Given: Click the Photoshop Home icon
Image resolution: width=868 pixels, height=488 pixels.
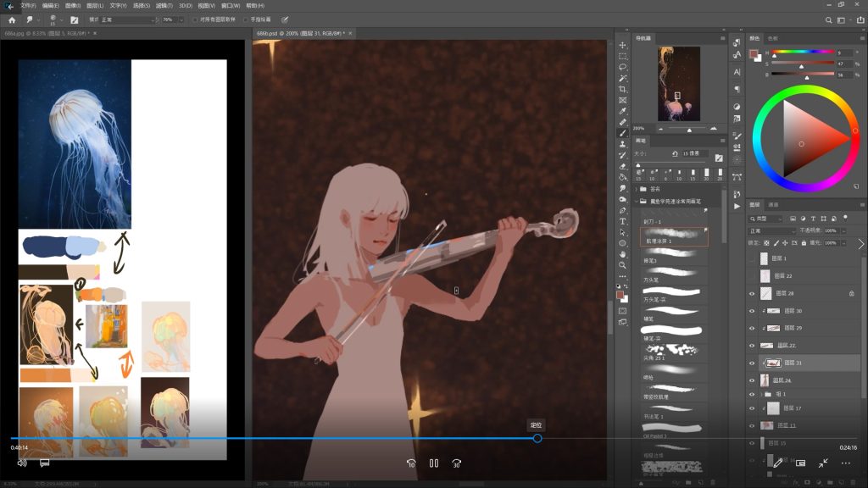Looking at the screenshot, I should pos(12,19).
